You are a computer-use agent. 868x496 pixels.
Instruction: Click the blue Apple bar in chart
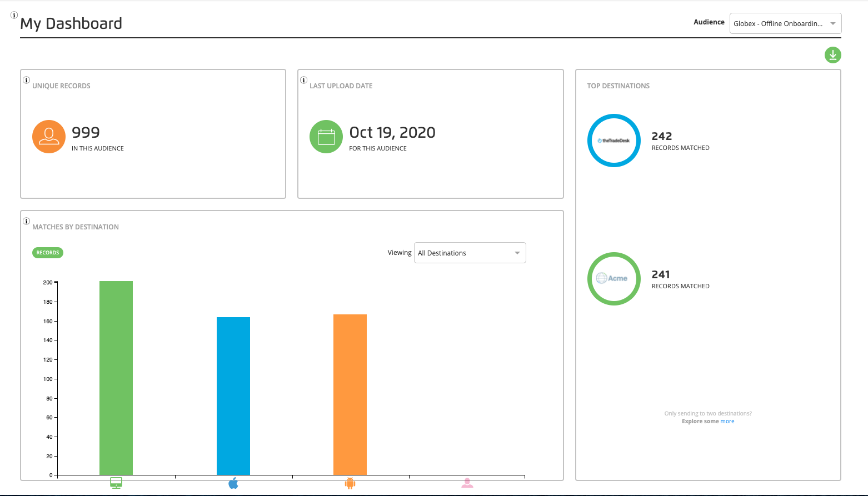coord(233,396)
